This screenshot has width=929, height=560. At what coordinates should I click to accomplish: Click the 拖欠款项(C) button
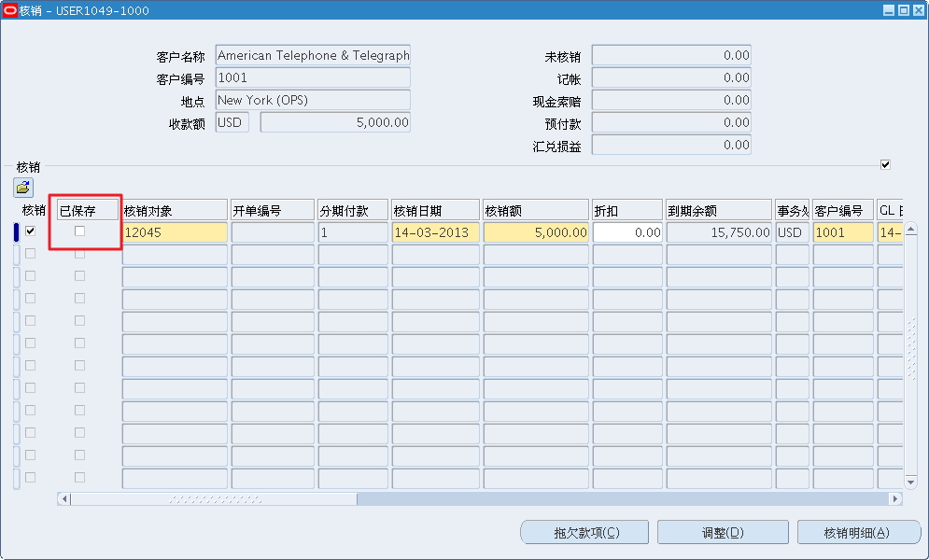(x=584, y=532)
